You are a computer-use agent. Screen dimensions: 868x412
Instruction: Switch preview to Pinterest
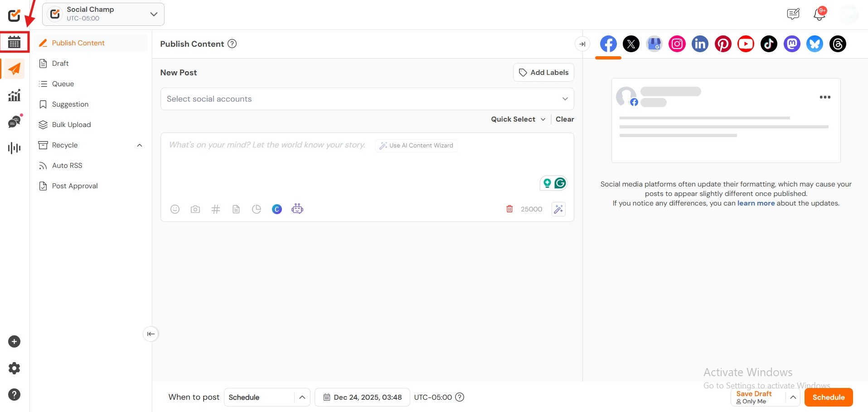pyautogui.click(x=723, y=44)
